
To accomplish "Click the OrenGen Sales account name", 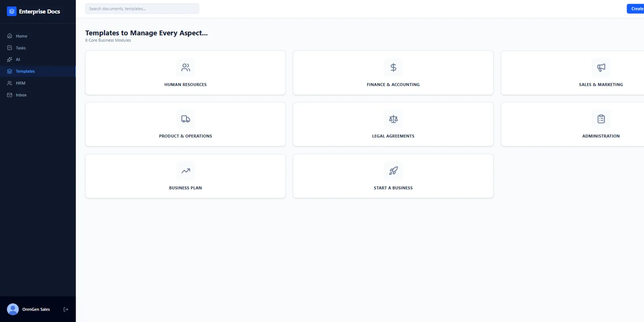I will point(36,309).
